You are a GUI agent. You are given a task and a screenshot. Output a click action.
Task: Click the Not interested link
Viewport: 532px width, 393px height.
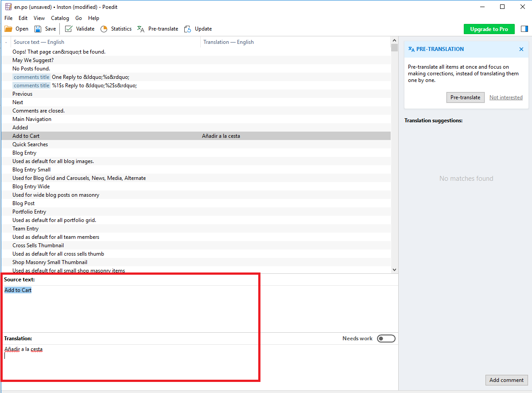pos(506,97)
